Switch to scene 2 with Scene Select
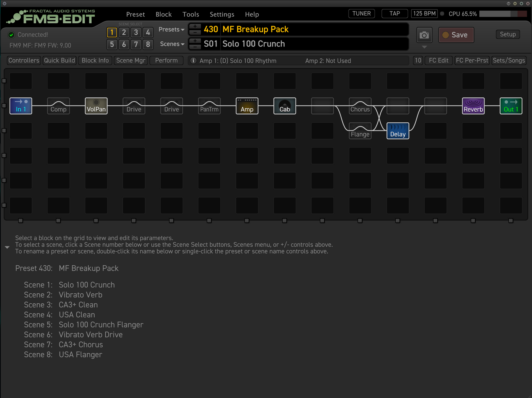Viewport: 532px width, 398px height. coord(124,32)
